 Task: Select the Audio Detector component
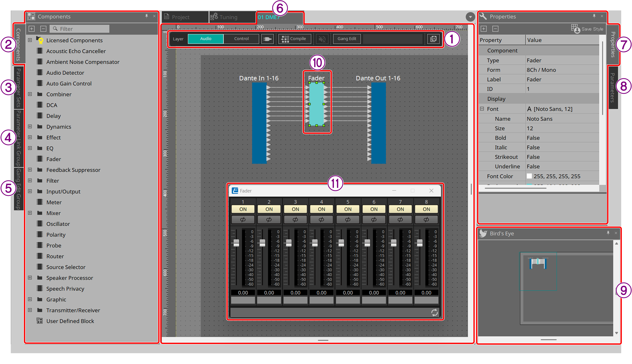(65, 73)
